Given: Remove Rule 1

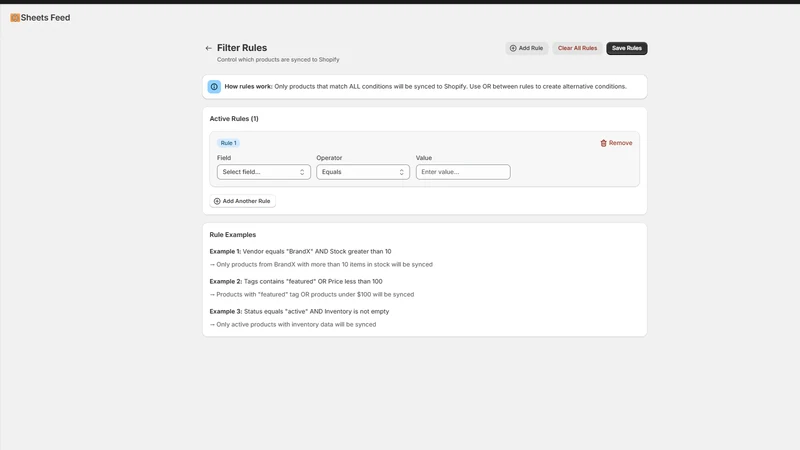Looking at the screenshot, I should tap(616, 143).
